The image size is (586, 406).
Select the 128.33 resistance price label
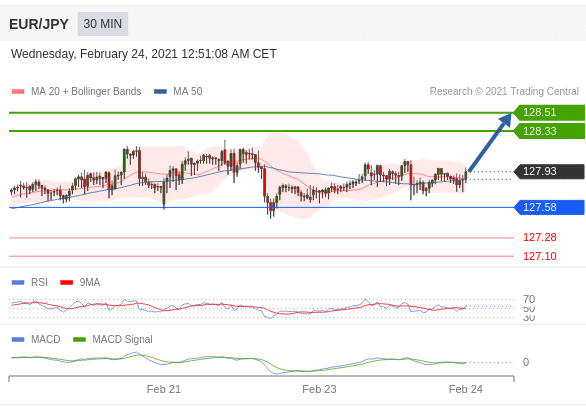tap(549, 131)
